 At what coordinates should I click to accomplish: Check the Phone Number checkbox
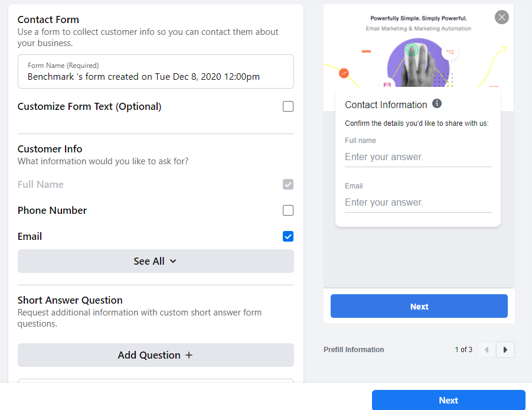pos(288,210)
